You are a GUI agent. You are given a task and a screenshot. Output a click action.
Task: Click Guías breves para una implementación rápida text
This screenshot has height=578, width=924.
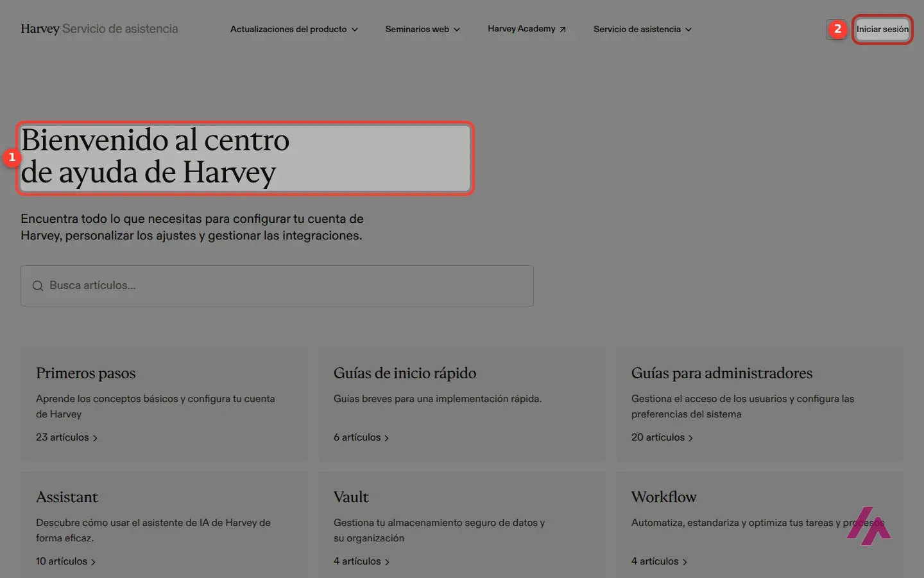point(438,399)
